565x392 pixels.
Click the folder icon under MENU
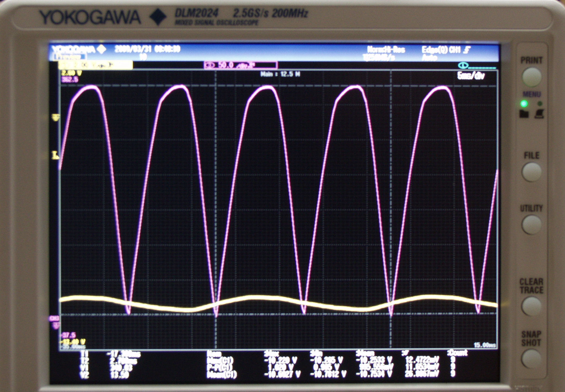[x=524, y=114]
